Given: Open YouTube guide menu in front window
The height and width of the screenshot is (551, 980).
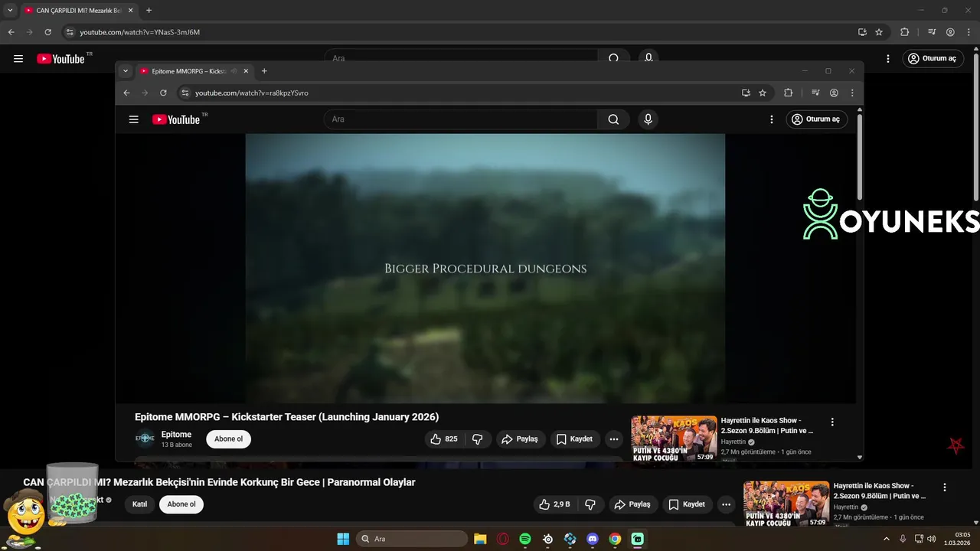Looking at the screenshot, I should click(x=134, y=119).
